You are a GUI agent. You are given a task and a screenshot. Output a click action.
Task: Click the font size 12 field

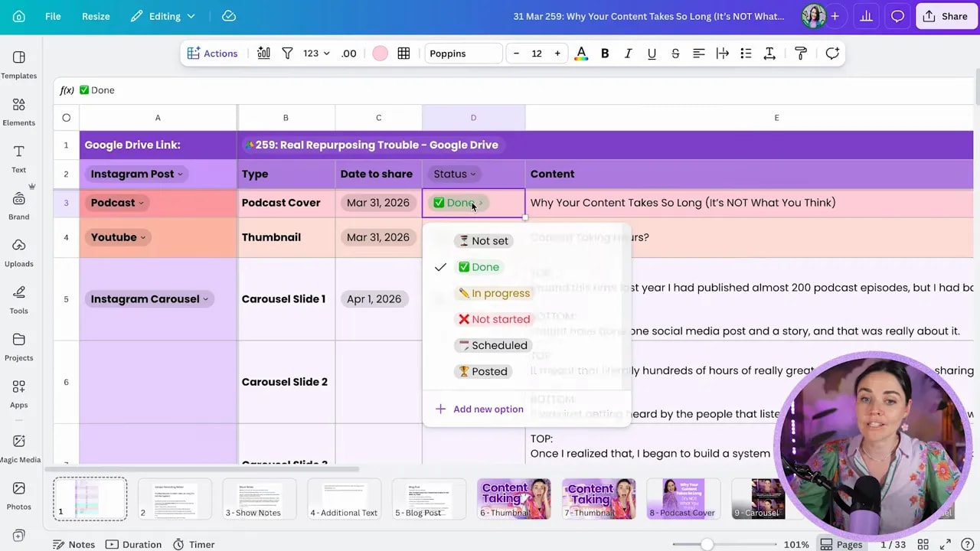click(537, 54)
